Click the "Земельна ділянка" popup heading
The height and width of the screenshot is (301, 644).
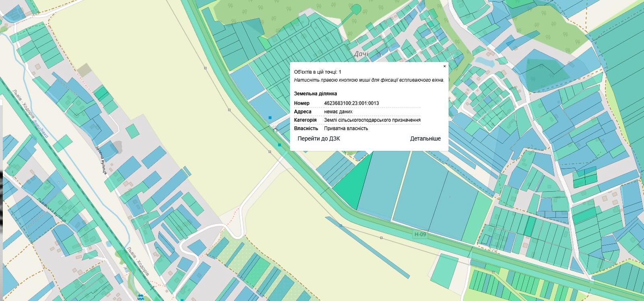(315, 94)
